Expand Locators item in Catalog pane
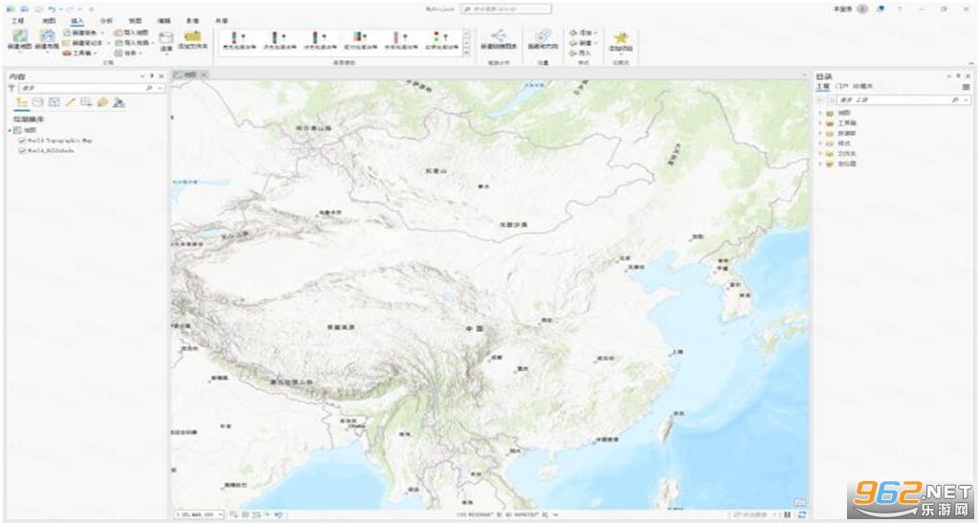 tap(820, 164)
